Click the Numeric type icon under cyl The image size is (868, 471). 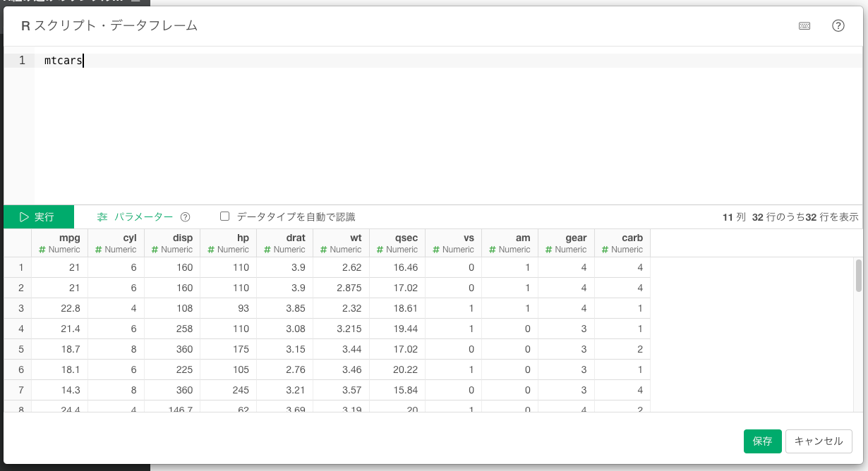click(99, 250)
